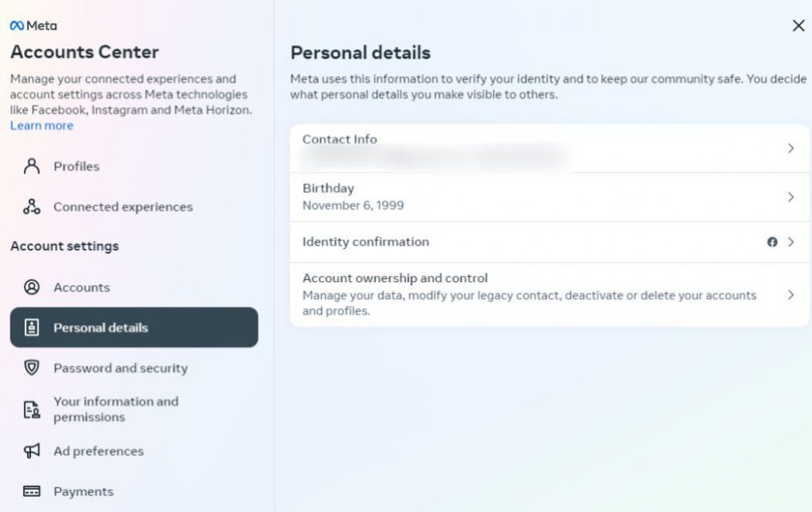Click the Facebook icon beside Identity confirmation

coord(773,243)
